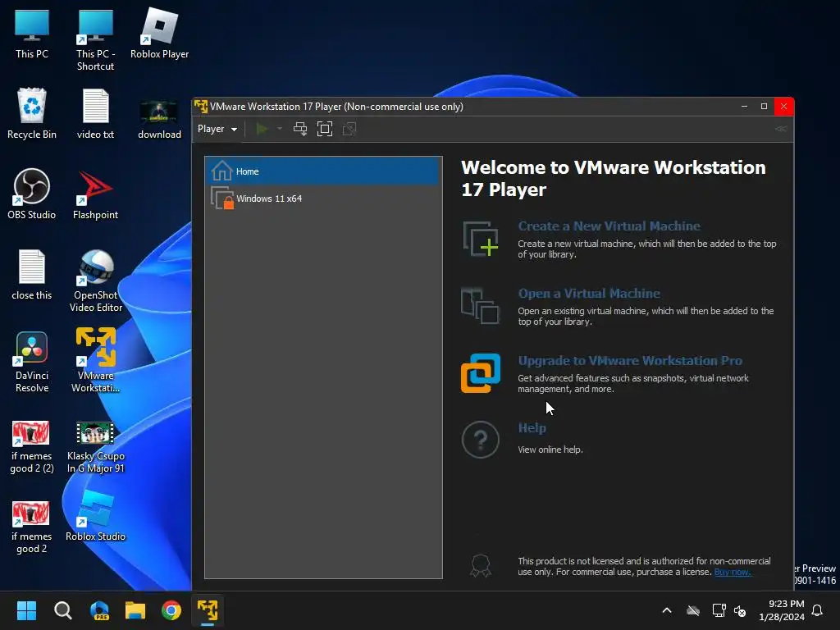The image size is (840, 630).
Task: Click Open a Virtual Machine link
Action: tap(589, 294)
